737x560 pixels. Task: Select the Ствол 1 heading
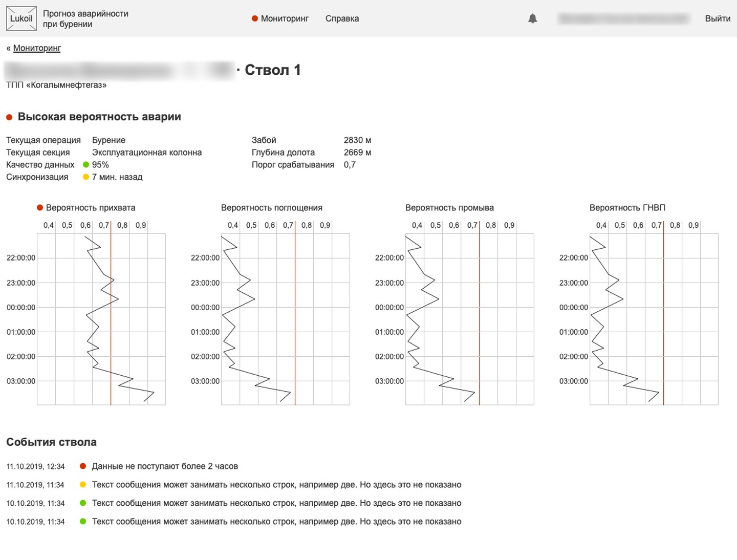coord(272,70)
